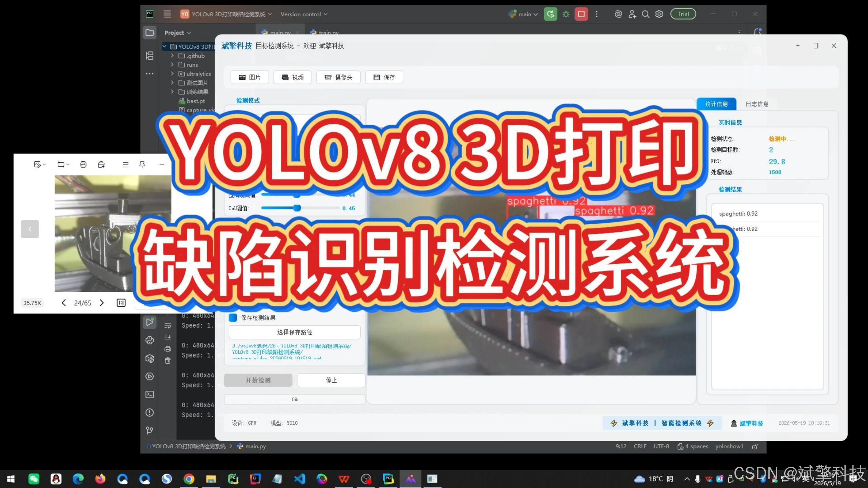The width and height of the screenshot is (868, 488).
Task: Switch to the 日志信息 tab
Action: point(757,104)
